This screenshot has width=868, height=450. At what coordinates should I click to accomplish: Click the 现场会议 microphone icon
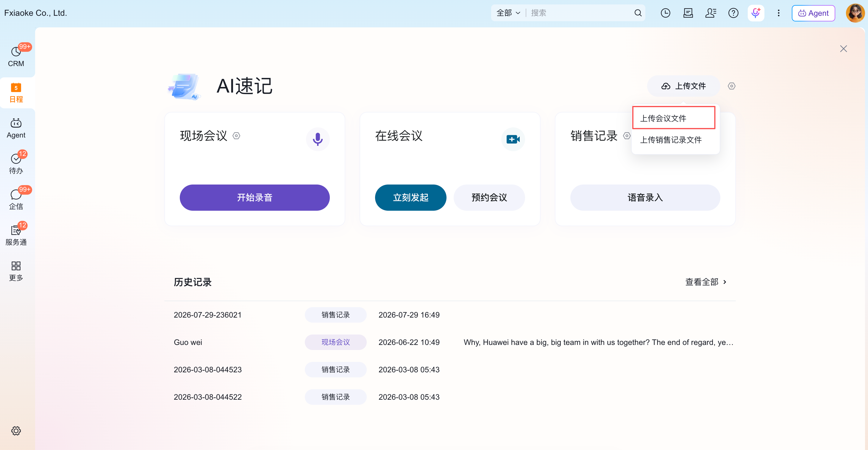point(317,139)
